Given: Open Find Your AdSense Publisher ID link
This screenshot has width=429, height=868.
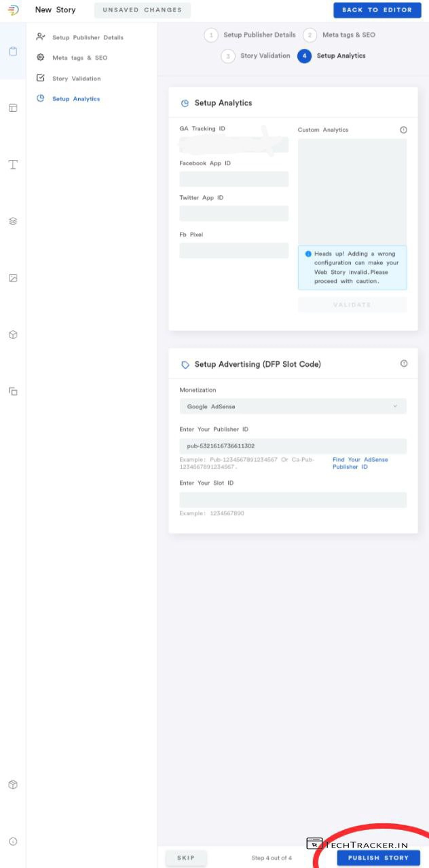Looking at the screenshot, I should coord(360,463).
